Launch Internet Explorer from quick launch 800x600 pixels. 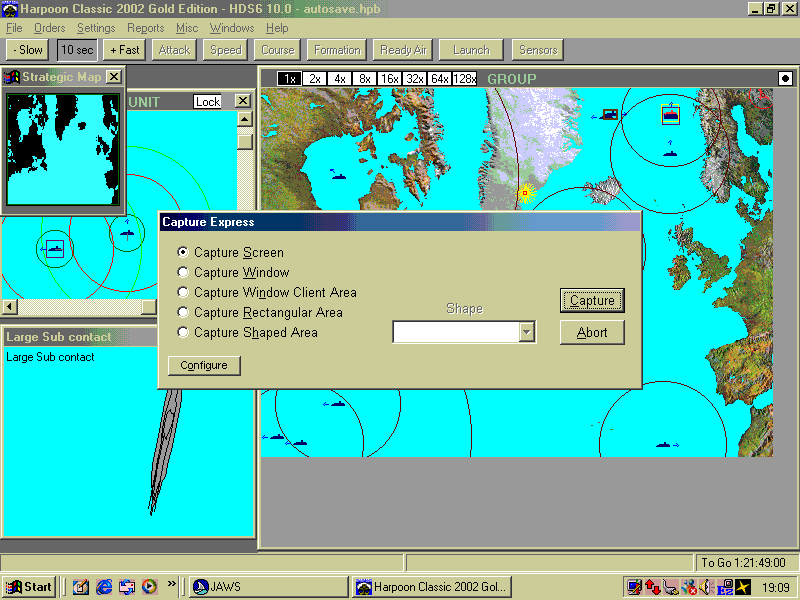tap(104, 587)
